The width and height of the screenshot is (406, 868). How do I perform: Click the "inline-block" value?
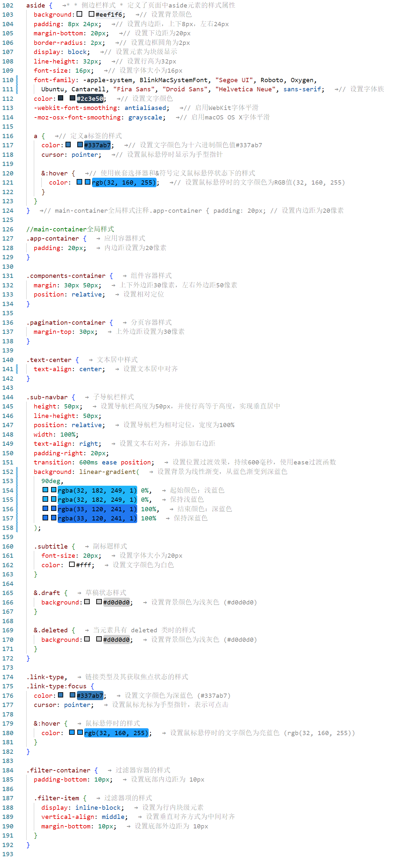coord(98,807)
